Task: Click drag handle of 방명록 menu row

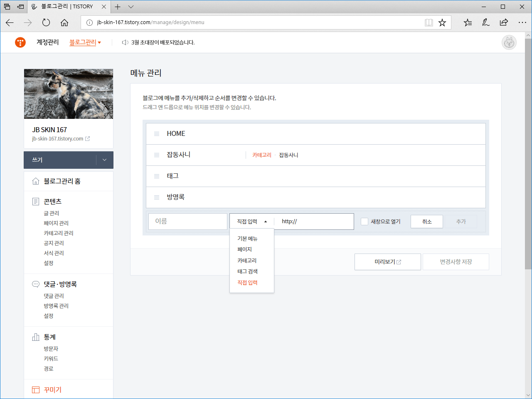Action: click(157, 197)
